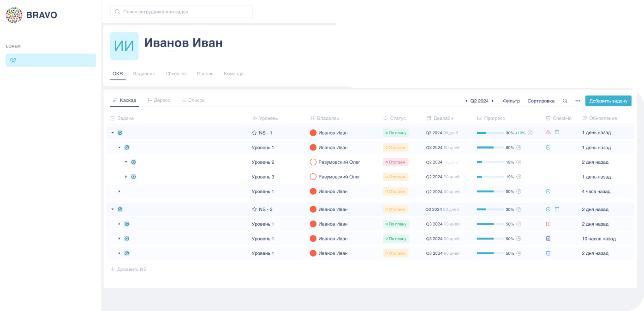Click the star icon next to NS - 1
Image resolution: width=644 pixels, height=311 pixels.
tap(254, 132)
